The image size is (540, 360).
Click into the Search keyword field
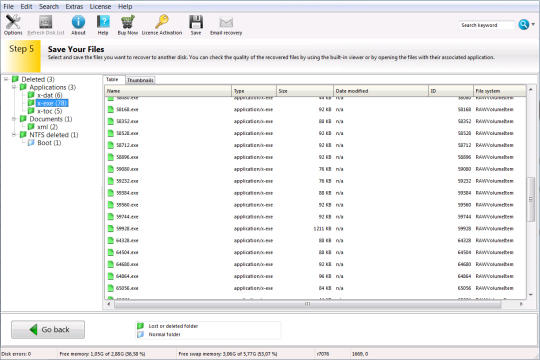(x=487, y=25)
